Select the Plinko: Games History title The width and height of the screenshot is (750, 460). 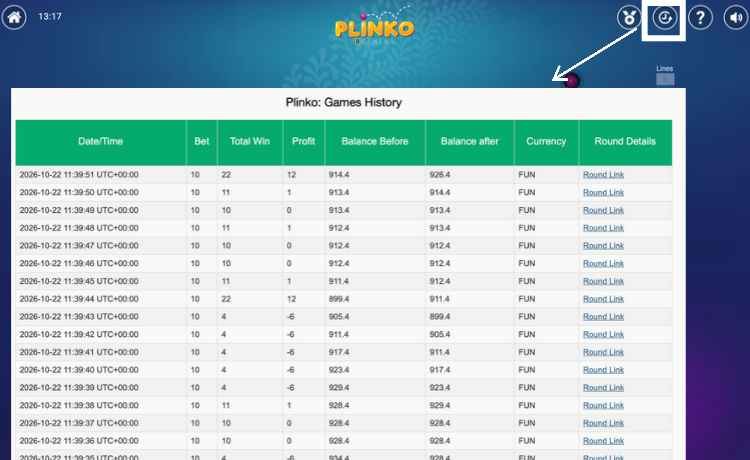(x=343, y=102)
